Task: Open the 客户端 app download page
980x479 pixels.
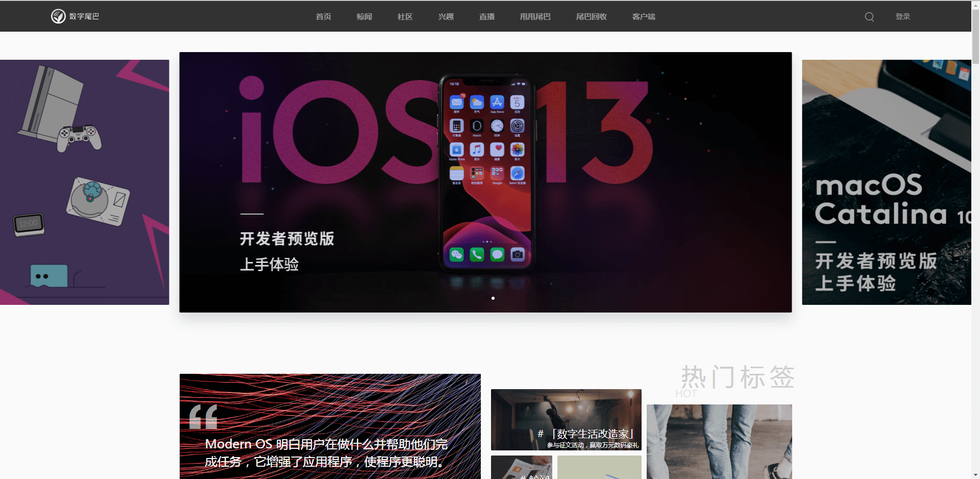Action: (x=643, y=16)
